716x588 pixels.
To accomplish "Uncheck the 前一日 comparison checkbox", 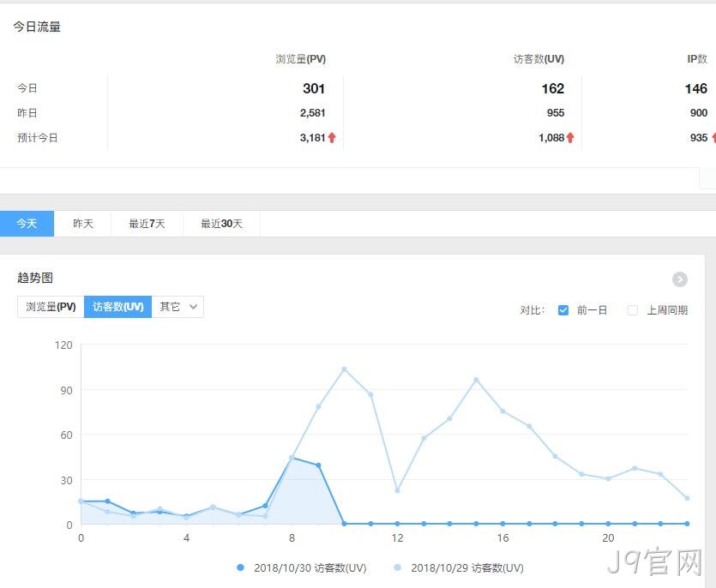I will coord(563,310).
